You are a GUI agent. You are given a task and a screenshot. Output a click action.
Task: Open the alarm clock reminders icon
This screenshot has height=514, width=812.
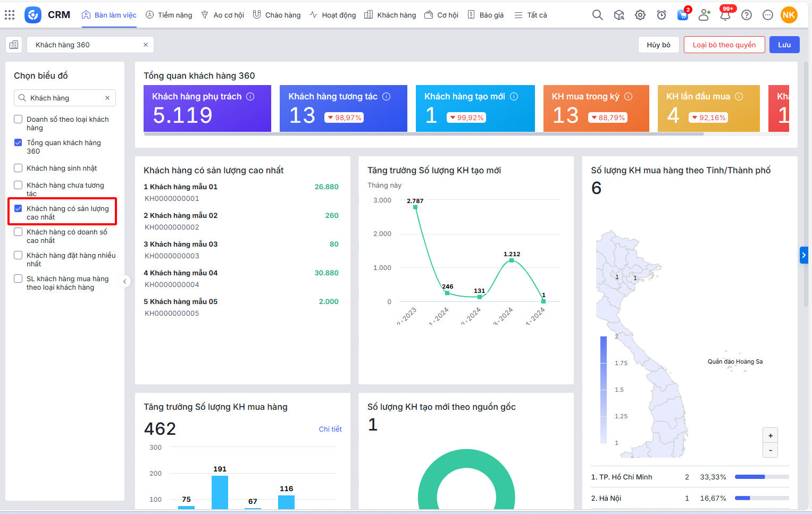(662, 15)
